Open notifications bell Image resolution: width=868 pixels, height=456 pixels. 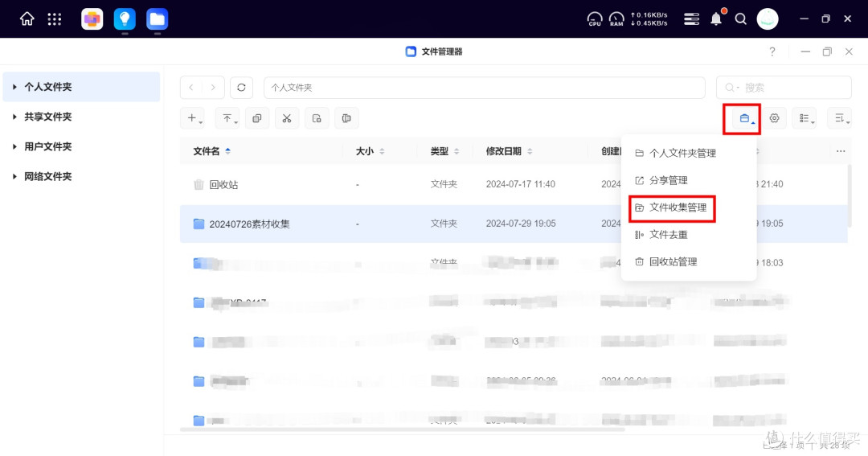point(716,19)
